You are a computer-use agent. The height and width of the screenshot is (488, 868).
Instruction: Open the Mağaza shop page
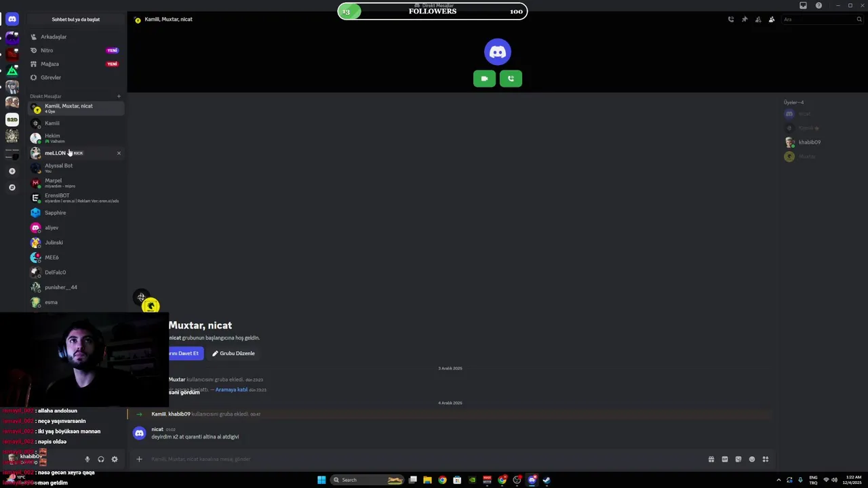[x=75, y=64]
